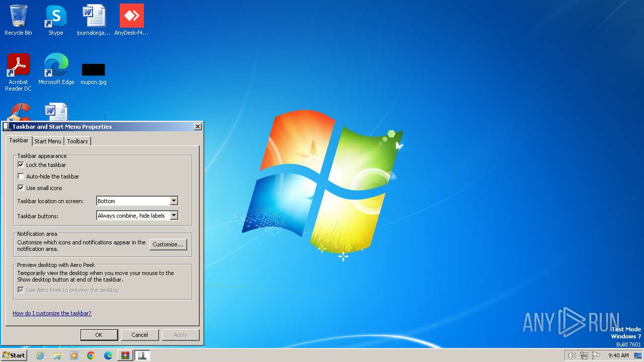Select the Acrobat Reader DC shortcut

pyautogui.click(x=18, y=72)
